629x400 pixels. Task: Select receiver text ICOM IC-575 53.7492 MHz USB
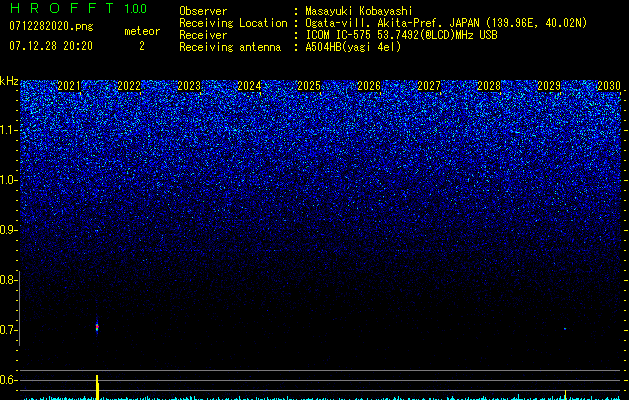pyautogui.click(x=401, y=35)
